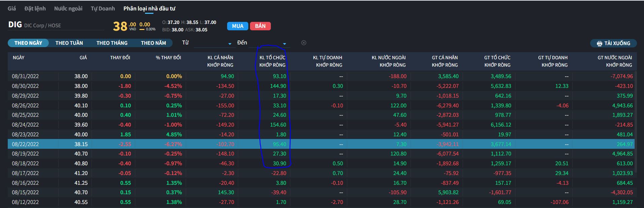Open the Tự Doanh tab

pyautogui.click(x=103, y=8)
